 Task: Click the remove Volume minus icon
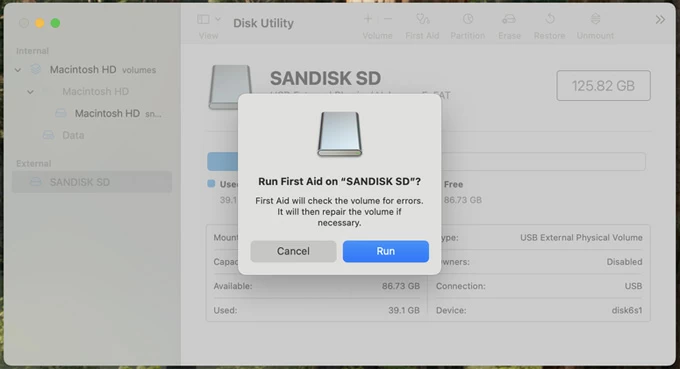tap(388, 19)
